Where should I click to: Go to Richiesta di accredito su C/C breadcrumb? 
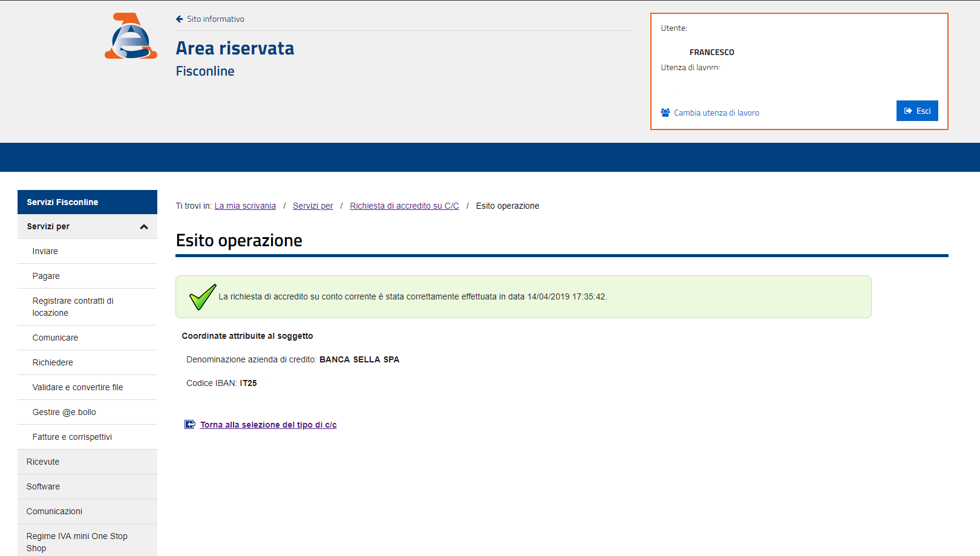pos(404,206)
